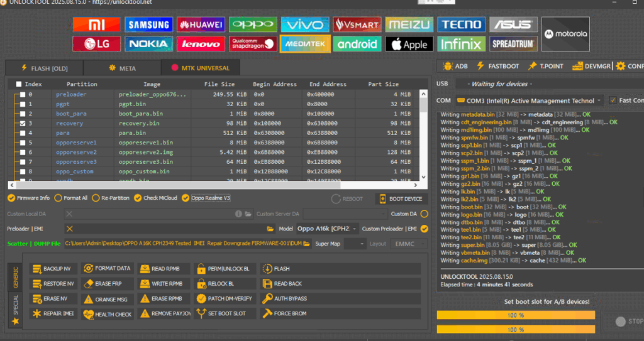
Task: Open Custom Local DA folder icon
Action: click(248, 214)
